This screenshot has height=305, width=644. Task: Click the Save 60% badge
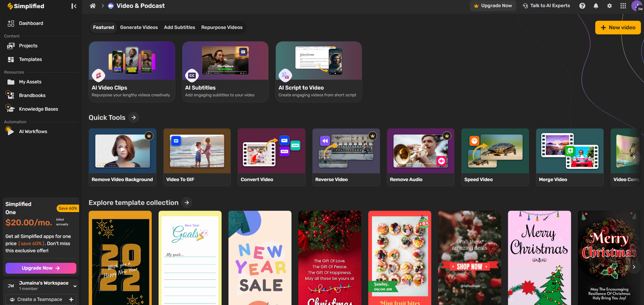(67, 209)
